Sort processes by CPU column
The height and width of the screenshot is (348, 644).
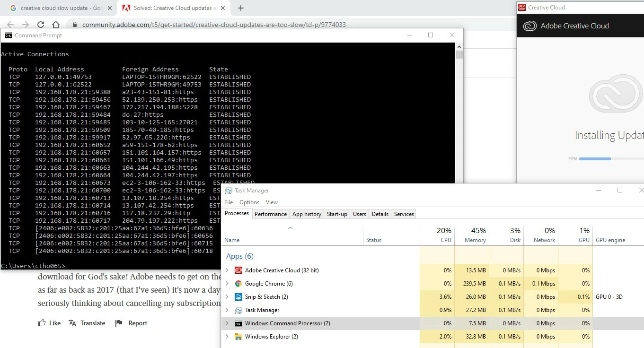point(437,235)
